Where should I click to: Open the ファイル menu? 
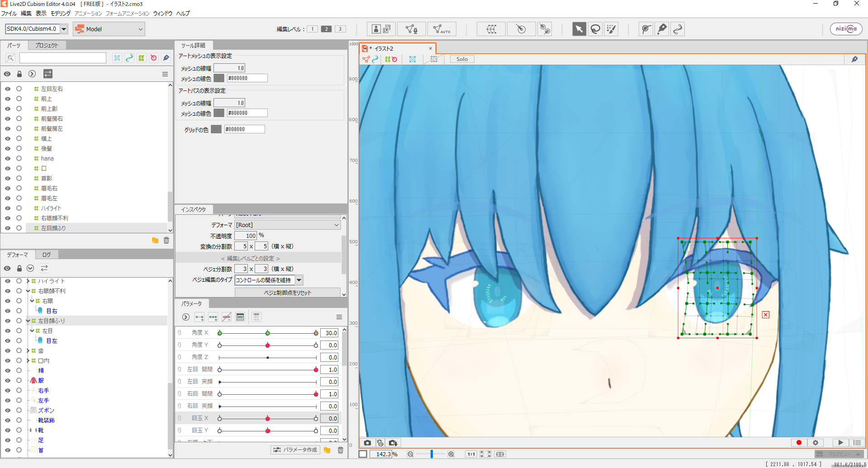click(x=9, y=14)
